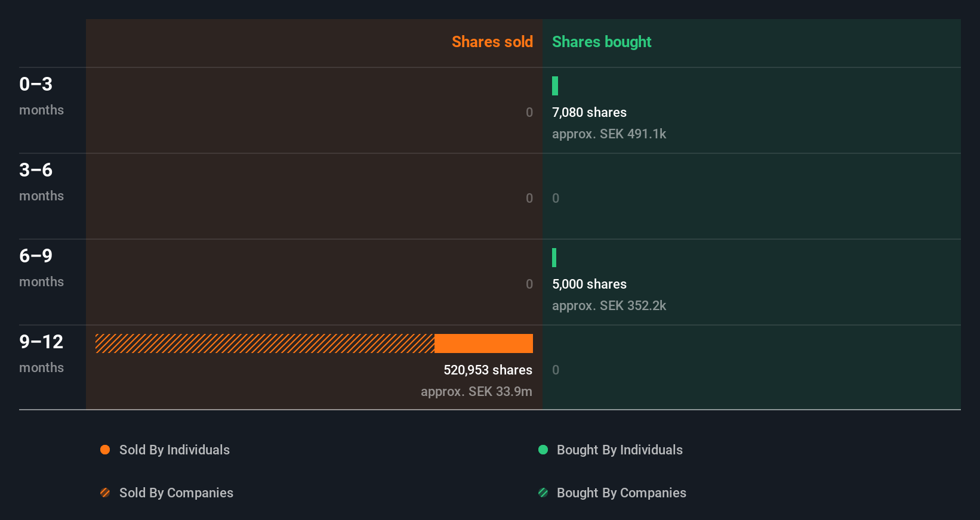
Task: Click the 0–3 months row label
Action: 41,95
